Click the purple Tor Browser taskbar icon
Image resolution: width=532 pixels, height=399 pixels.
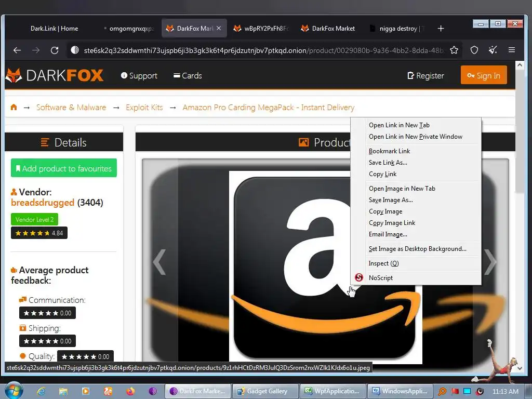(153, 391)
